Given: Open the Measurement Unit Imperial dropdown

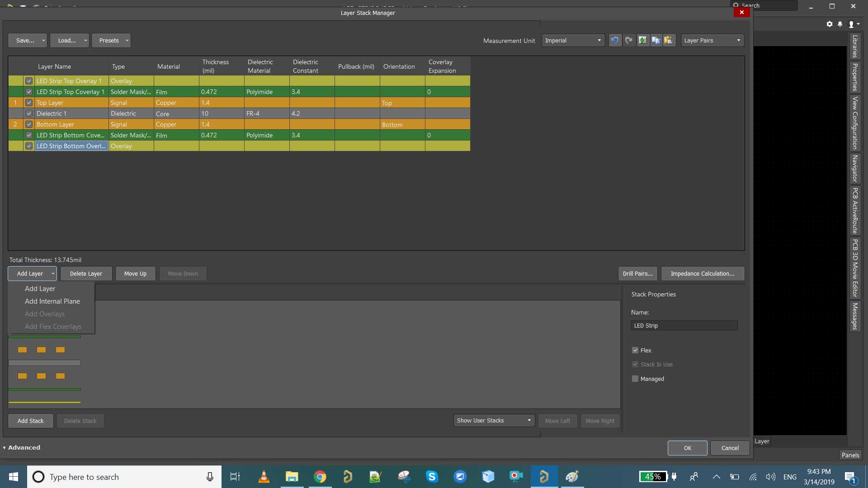Looking at the screenshot, I should click(573, 40).
